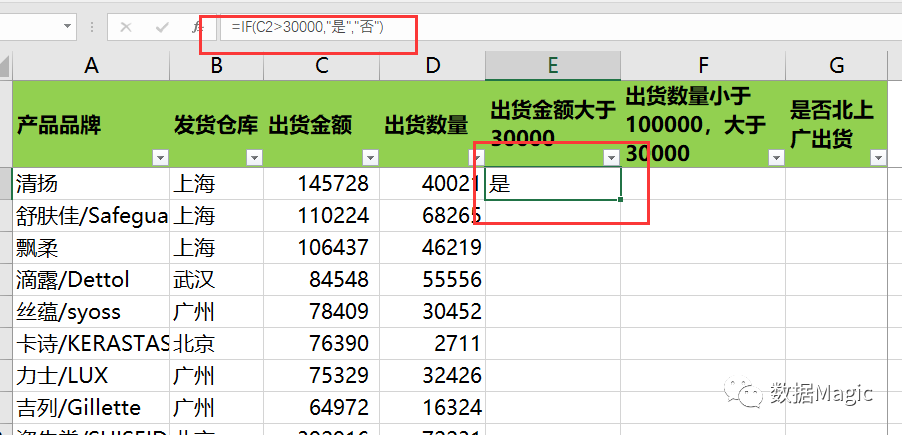Click the quantity cell 30452
The height and width of the screenshot is (435, 902).
(x=433, y=312)
